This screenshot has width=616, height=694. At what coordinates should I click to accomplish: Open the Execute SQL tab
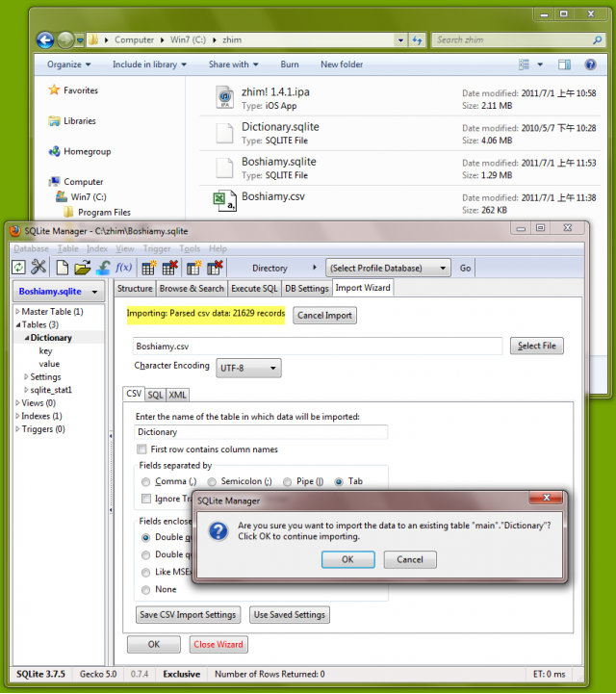click(254, 289)
